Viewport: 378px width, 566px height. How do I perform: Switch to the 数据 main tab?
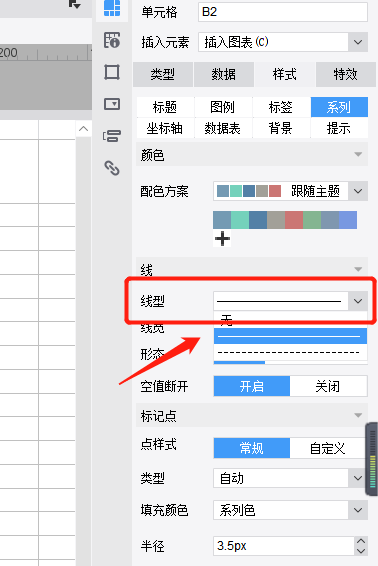[x=223, y=74]
